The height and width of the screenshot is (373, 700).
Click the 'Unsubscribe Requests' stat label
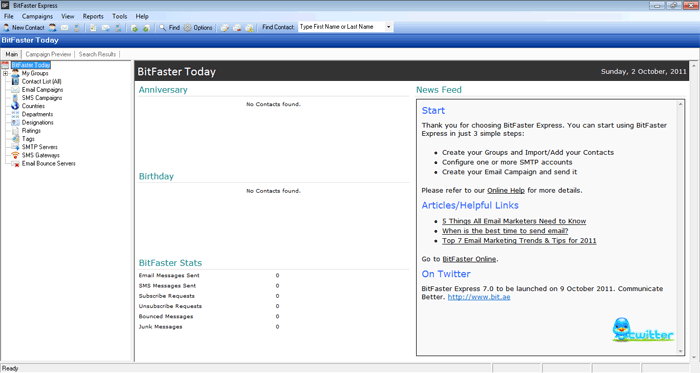point(170,307)
